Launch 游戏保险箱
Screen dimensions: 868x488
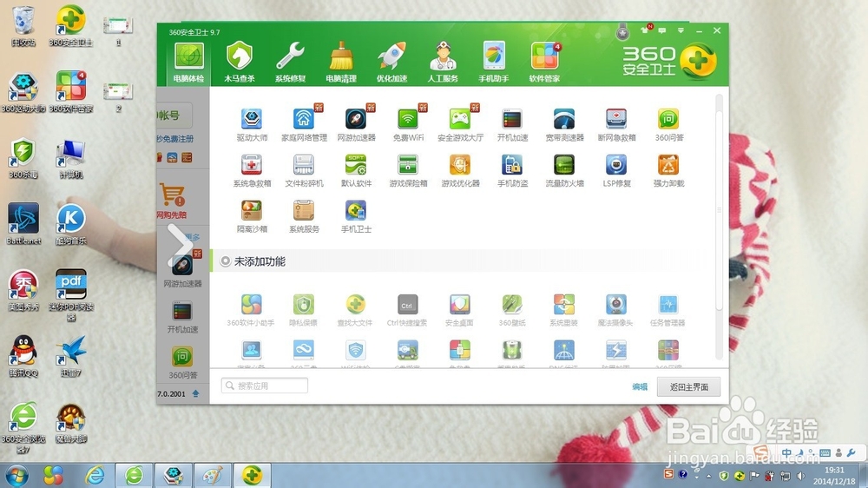click(408, 171)
